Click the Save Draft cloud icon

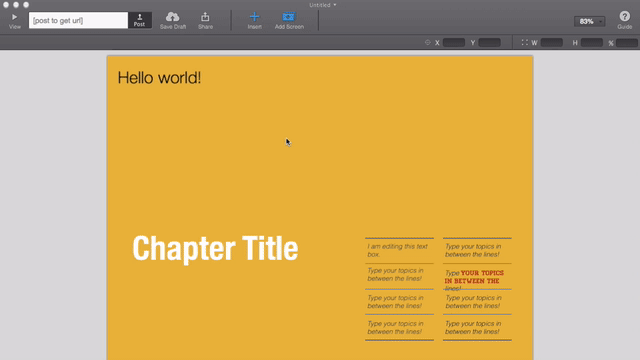173,17
